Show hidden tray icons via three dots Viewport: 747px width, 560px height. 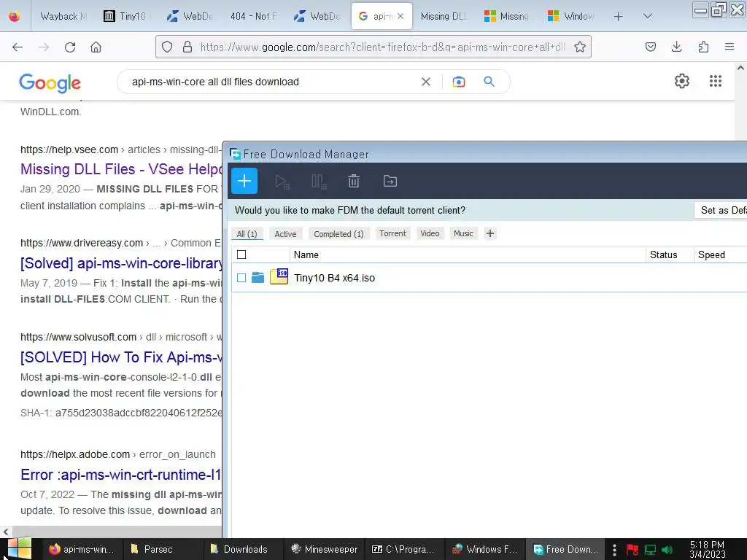(614, 550)
